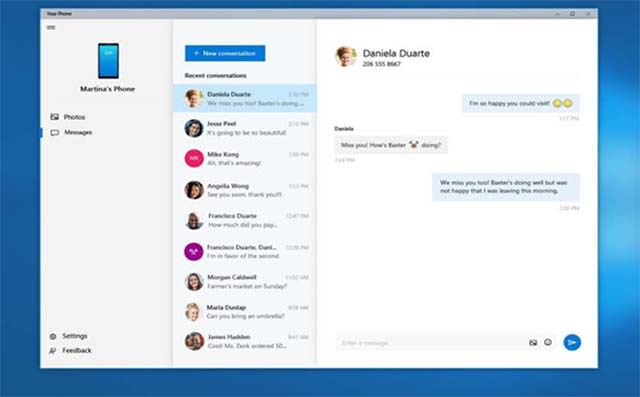This screenshot has height=397, width=640.
Task: Click Francisco Duarte's avatar photo
Action: click(x=194, y=220)
